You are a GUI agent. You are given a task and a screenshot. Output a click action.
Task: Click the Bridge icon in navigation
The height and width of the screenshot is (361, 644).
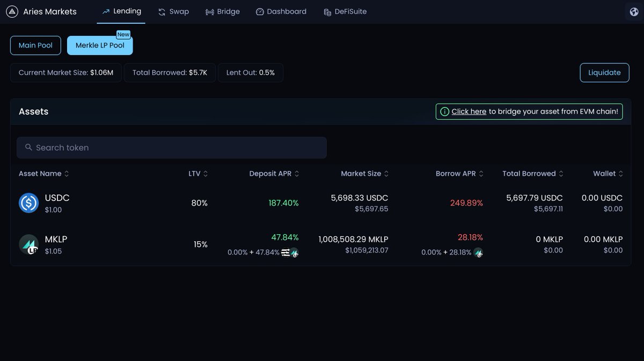tap(210, 12)
